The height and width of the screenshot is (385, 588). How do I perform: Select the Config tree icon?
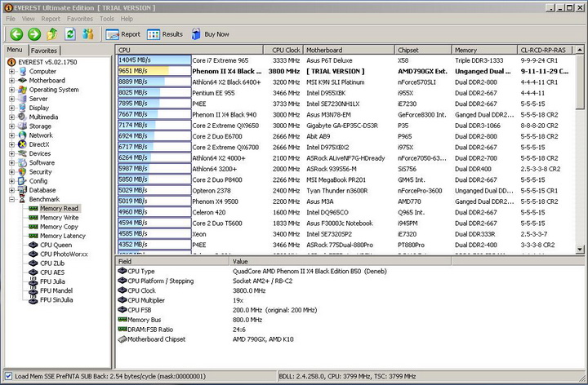[x=23, y=181]
